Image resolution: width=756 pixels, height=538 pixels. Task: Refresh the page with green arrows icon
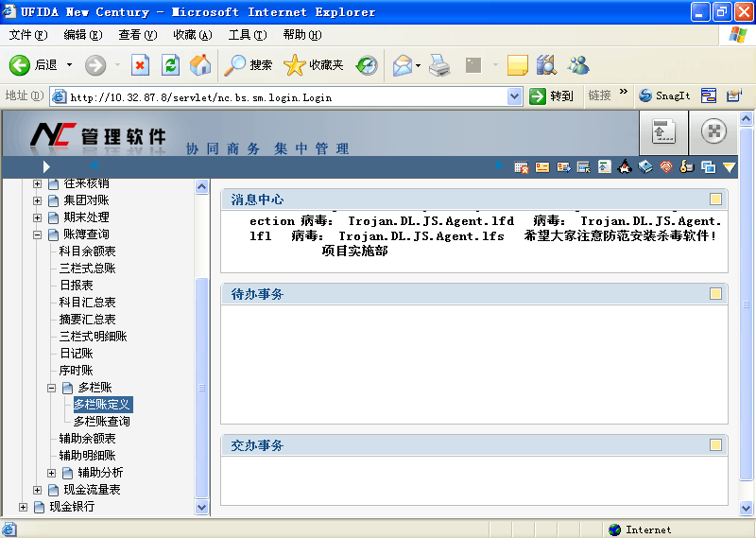point(171,65)
